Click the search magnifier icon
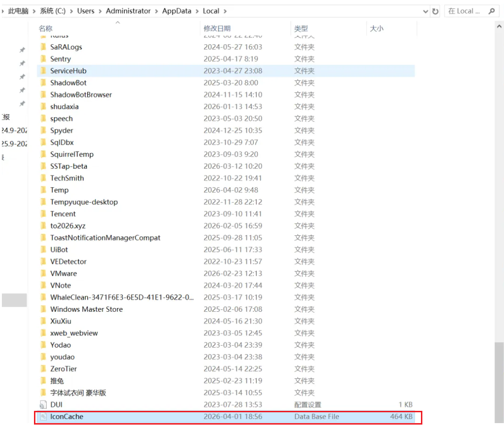Viewport: 504px width, 425px height. click(491, 11)
